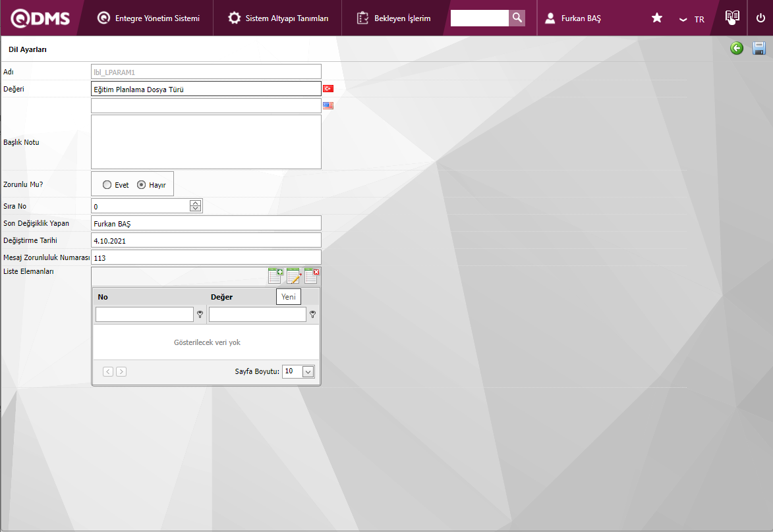Click the power logout icon

(x=760, y=18)
